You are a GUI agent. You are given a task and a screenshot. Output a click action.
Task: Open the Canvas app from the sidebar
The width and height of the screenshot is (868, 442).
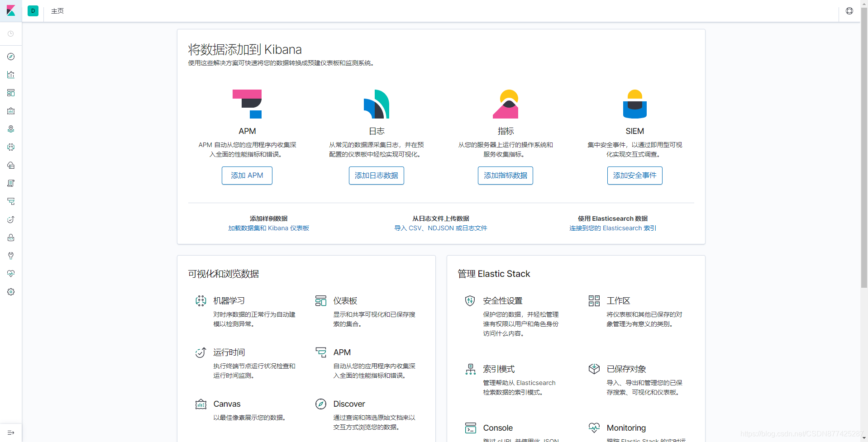point(11,111)
